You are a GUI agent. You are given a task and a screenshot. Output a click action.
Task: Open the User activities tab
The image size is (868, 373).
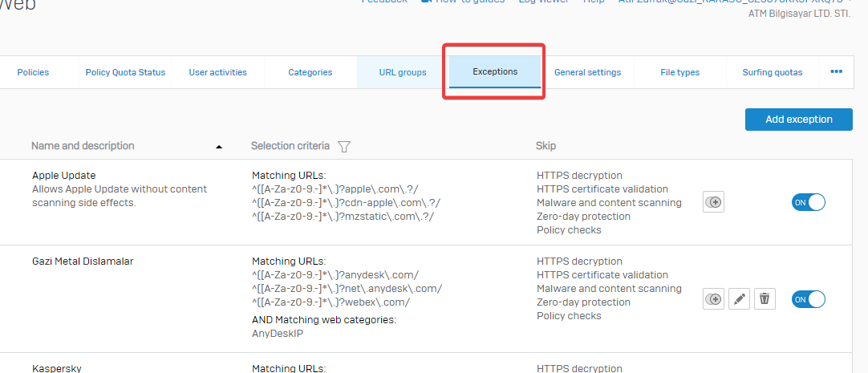(x=217, y=72)
